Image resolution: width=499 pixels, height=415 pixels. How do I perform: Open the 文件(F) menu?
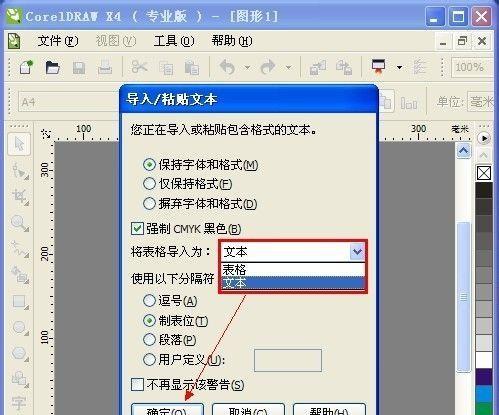[x=58, y=41]
